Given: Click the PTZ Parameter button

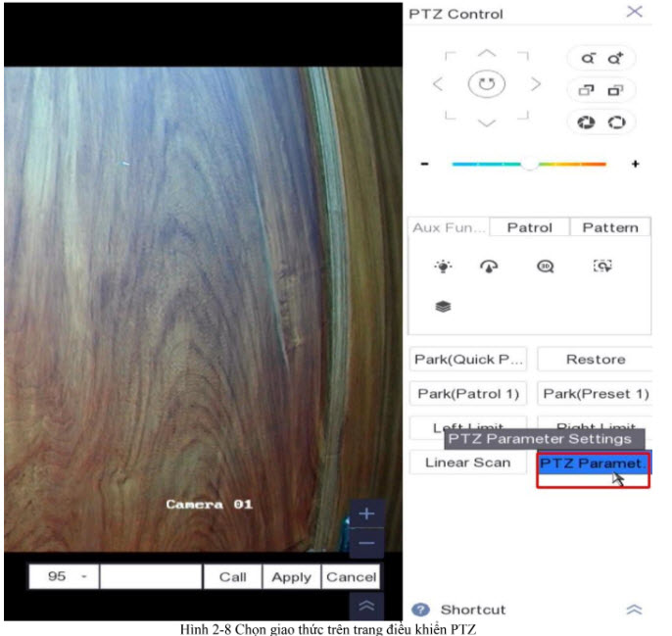Looking at the screenshot, I should pos(592,464).
